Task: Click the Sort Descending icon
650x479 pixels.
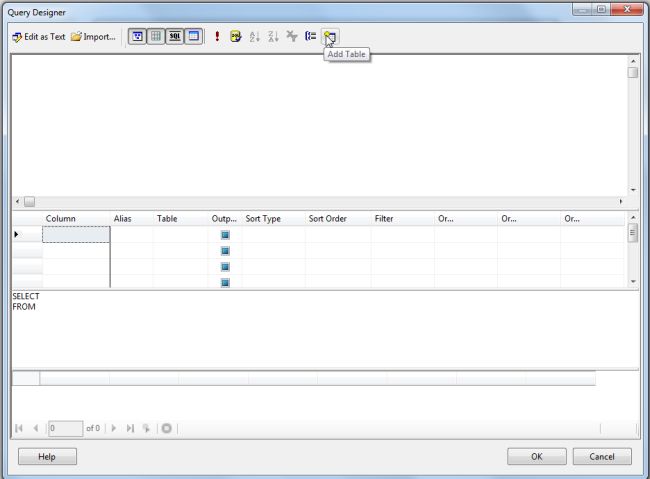Action: [x=273, y=36]
